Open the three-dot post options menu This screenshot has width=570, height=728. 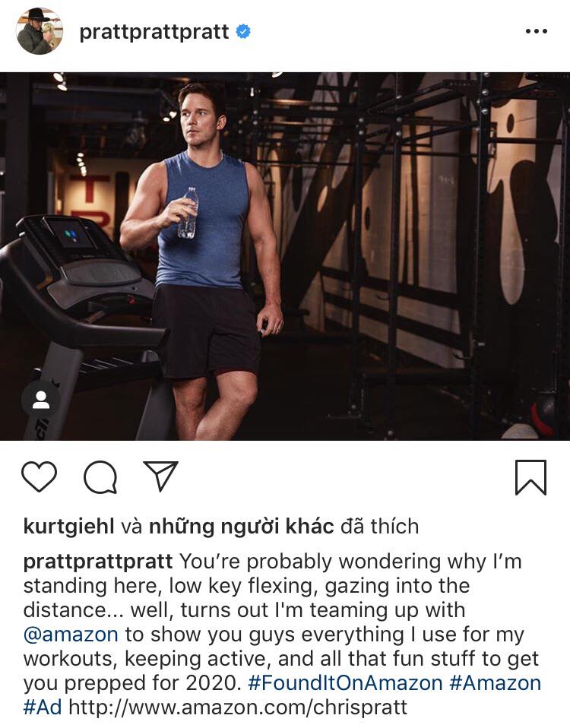[537, 32]
